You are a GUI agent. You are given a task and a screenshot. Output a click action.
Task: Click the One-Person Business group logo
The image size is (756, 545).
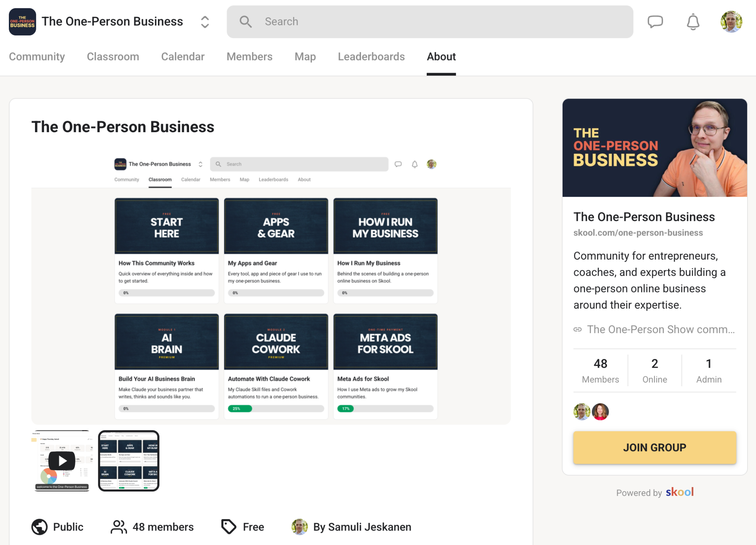coord(23,22)
